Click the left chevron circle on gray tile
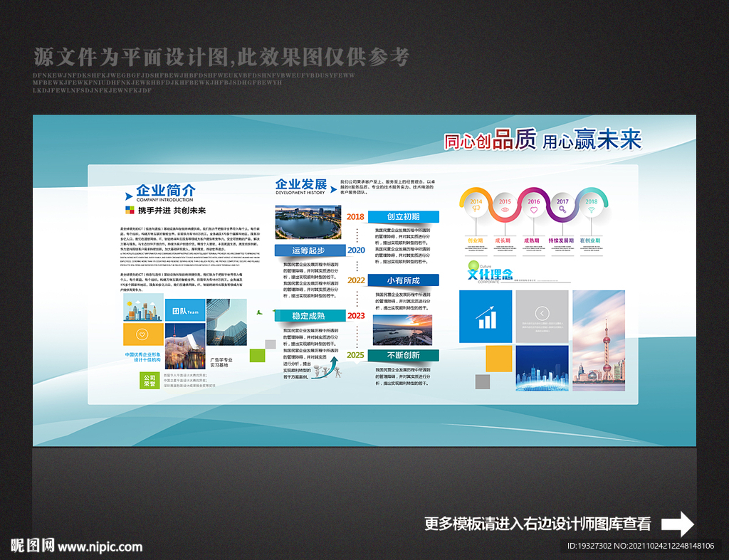The width and height of the screenshot is (729, 560). 542,313
